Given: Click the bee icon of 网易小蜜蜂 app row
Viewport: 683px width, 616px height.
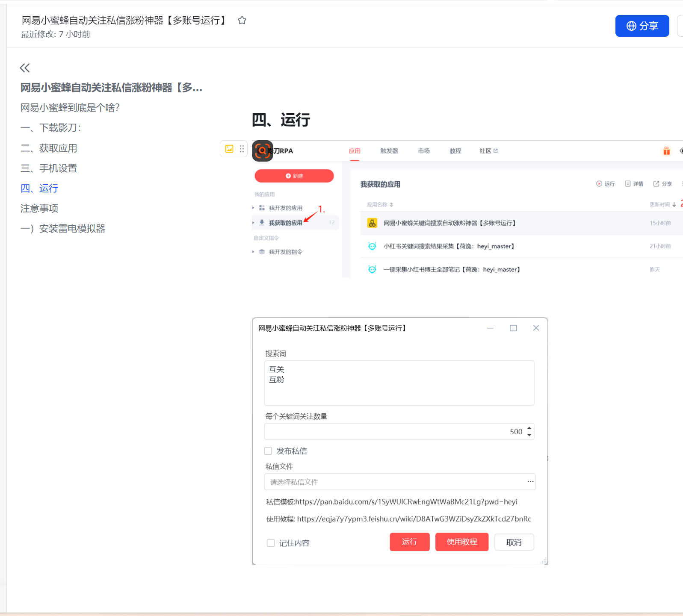Looking at the screenshot, I should click(x=372, y=223).
